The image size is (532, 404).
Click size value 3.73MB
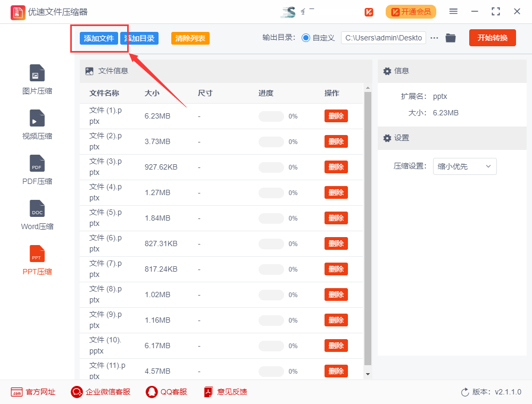[x=157, y=142]
